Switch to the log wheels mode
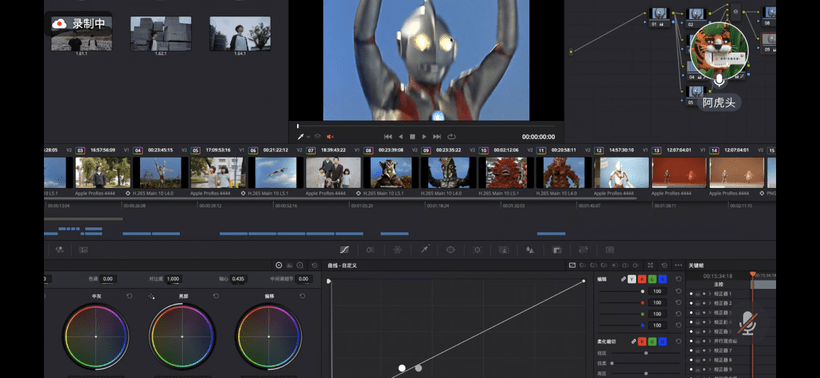Screen dimensions: 820x378 [300, 266]
